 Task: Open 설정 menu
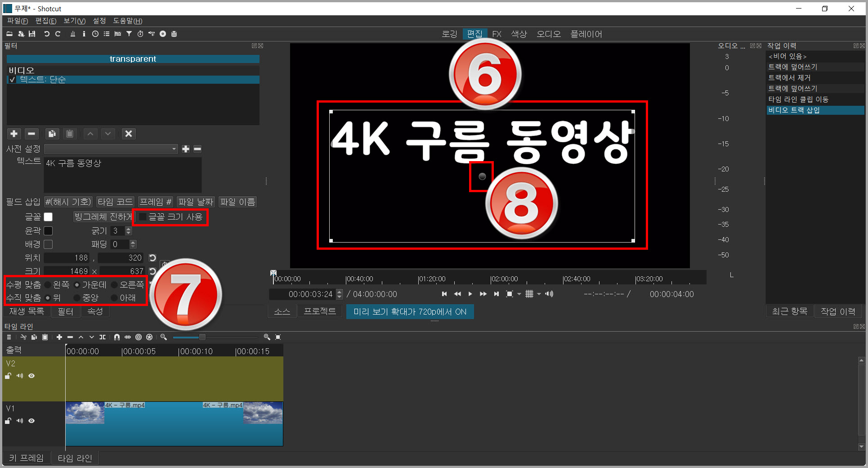pos(99,21)
